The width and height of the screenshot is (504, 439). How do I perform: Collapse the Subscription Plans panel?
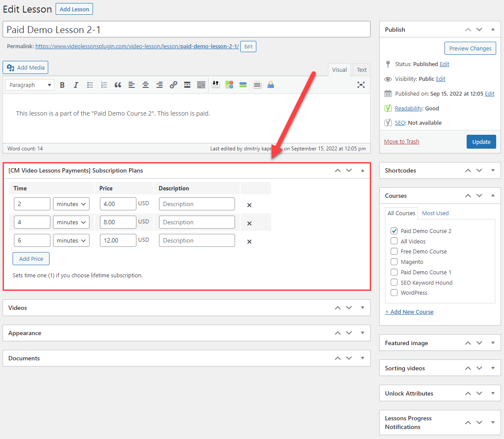coord(362,170)
